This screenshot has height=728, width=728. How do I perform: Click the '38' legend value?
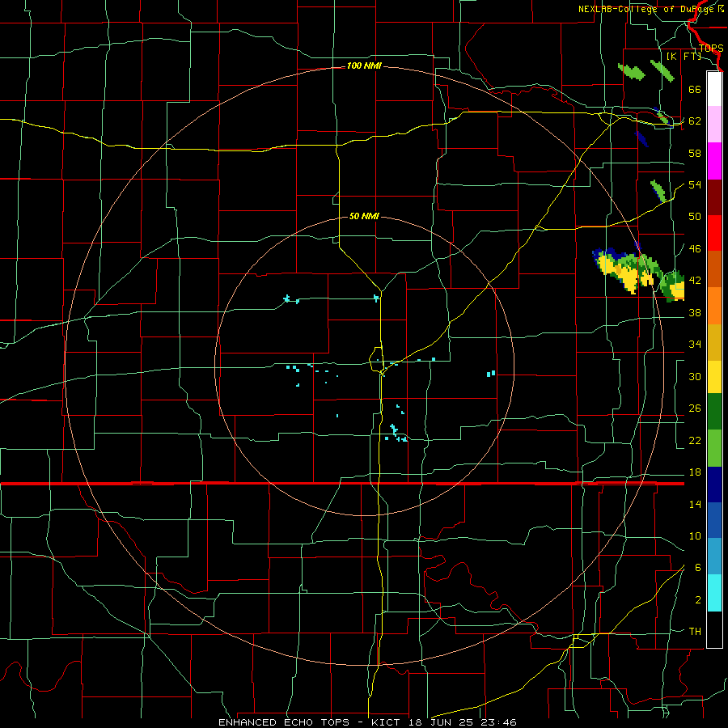pos(695,312)
